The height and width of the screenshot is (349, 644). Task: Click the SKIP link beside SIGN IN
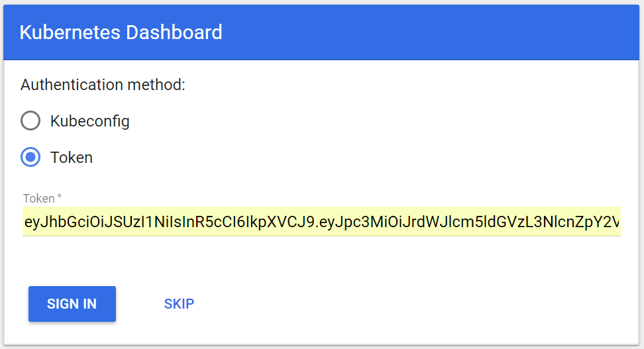(x=179, y=304)
